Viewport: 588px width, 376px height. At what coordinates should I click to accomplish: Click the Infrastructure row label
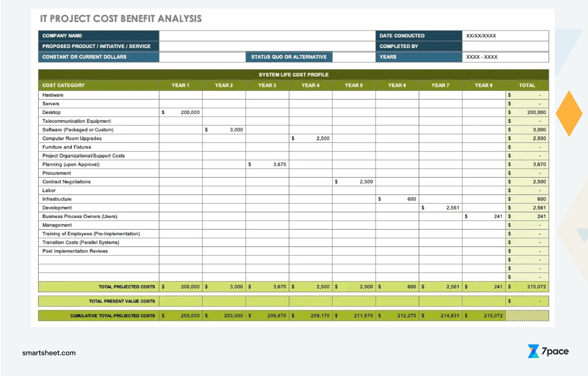point(57,199)
